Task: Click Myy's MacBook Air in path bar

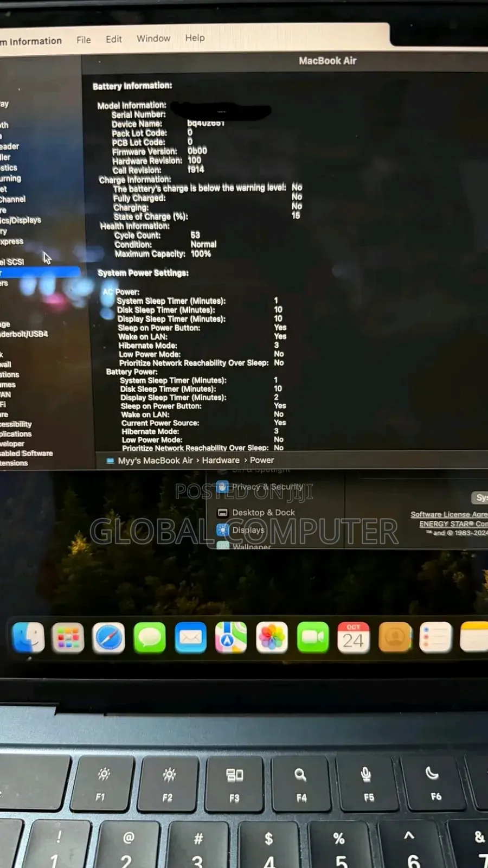Action: click(155, 460)
